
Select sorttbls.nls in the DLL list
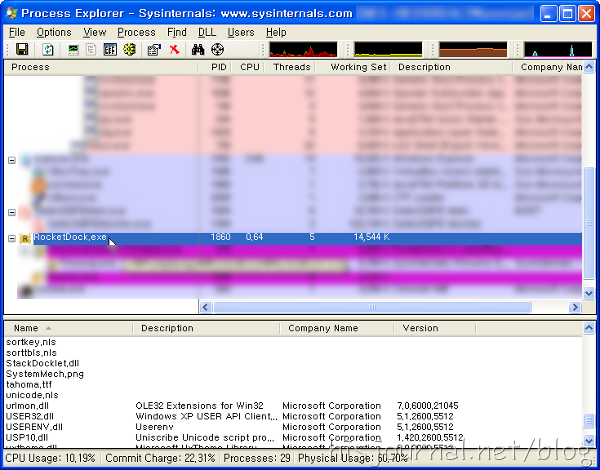(x=31, y=353)
